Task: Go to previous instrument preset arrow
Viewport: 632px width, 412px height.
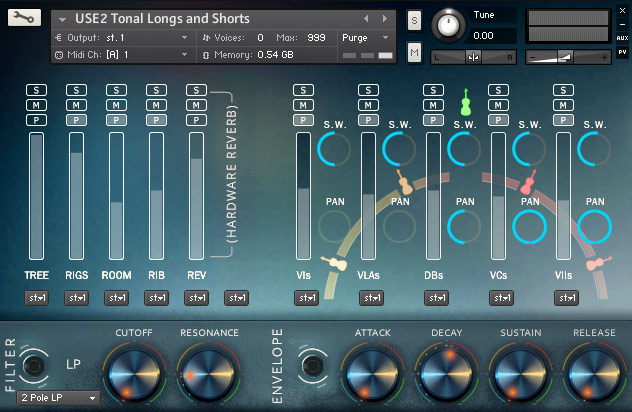Action: click(x=366, y=19)
